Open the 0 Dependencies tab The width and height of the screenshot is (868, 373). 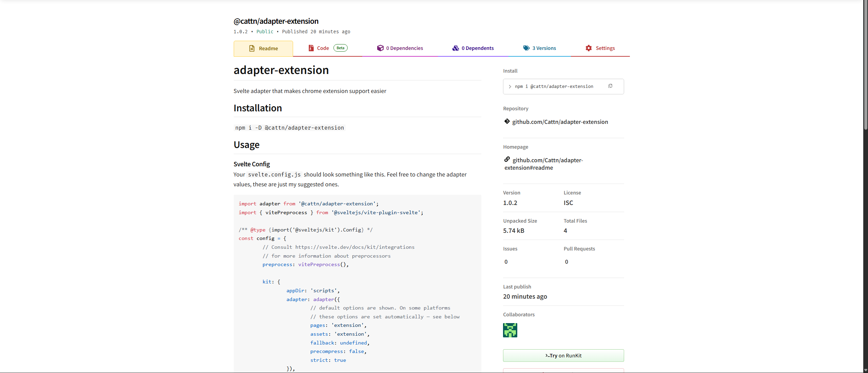click(x=404, y=48)
